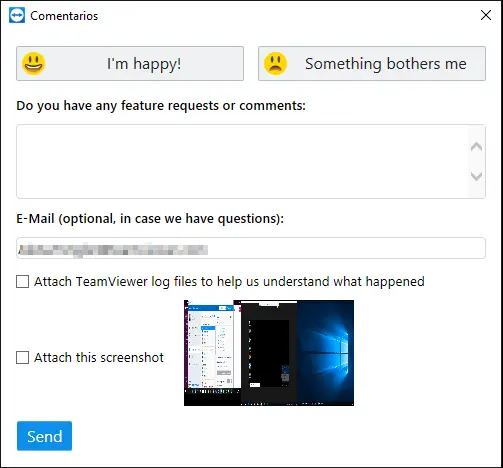
Task: Tick the "Attach this screenshot" checkbox
Action: pos(22,357)
